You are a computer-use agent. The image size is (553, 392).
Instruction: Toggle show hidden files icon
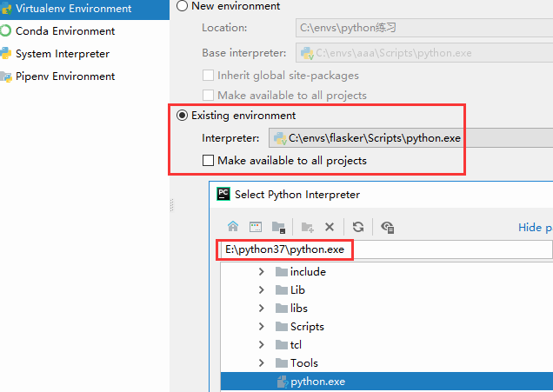388,227
